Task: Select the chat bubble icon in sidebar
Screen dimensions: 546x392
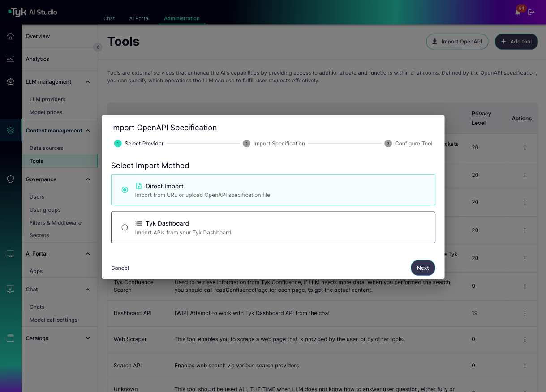Action: [x=10, y=289]
